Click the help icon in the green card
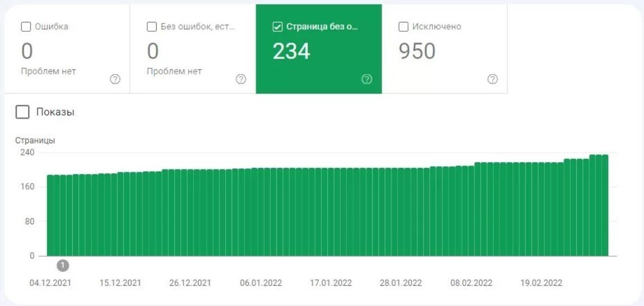The width and height of the screenshot is (644, 306). pyautogui.click(x=367, y=79)
